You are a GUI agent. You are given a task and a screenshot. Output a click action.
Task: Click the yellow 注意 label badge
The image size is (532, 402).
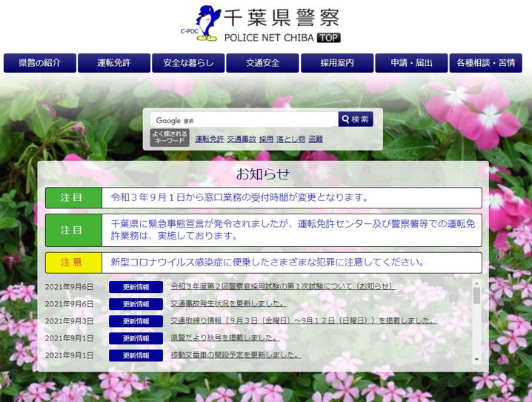click(71, 263)
